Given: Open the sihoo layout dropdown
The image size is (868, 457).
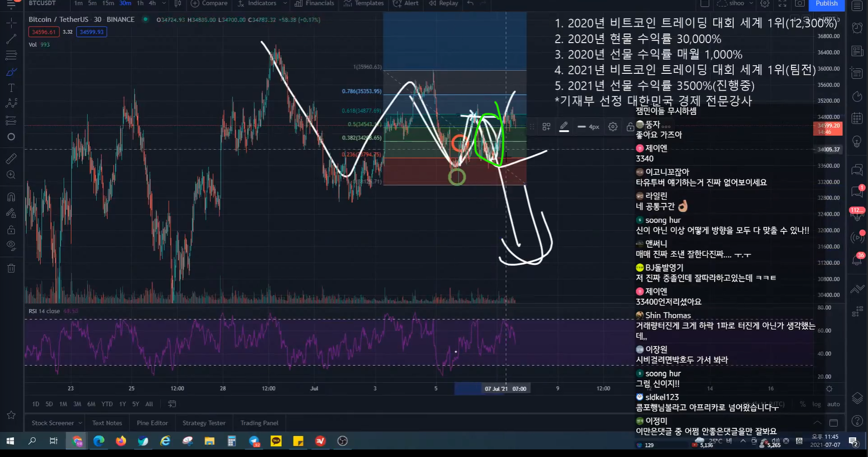Looking at the screenshot, I should (x=736, y=3).
